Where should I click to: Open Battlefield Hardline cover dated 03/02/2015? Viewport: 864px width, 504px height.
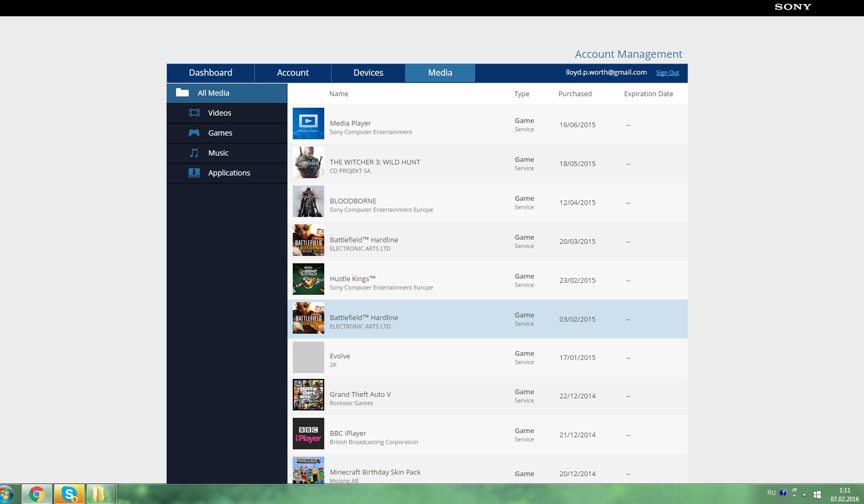coord(308,318)
